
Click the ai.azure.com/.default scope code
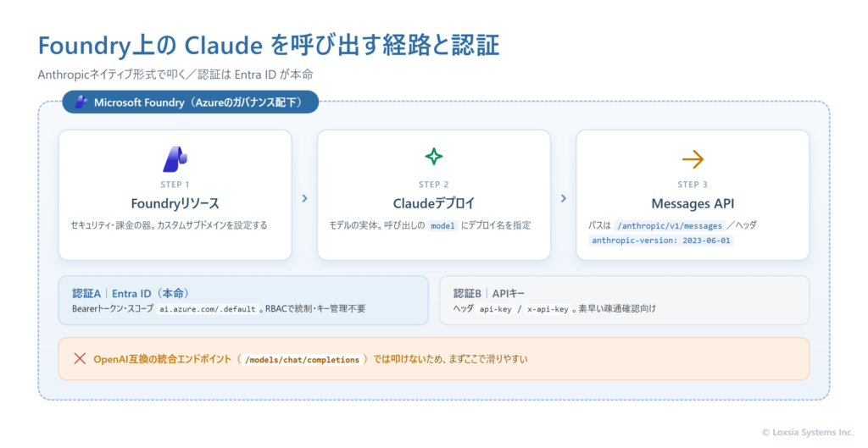pos(208,308)
